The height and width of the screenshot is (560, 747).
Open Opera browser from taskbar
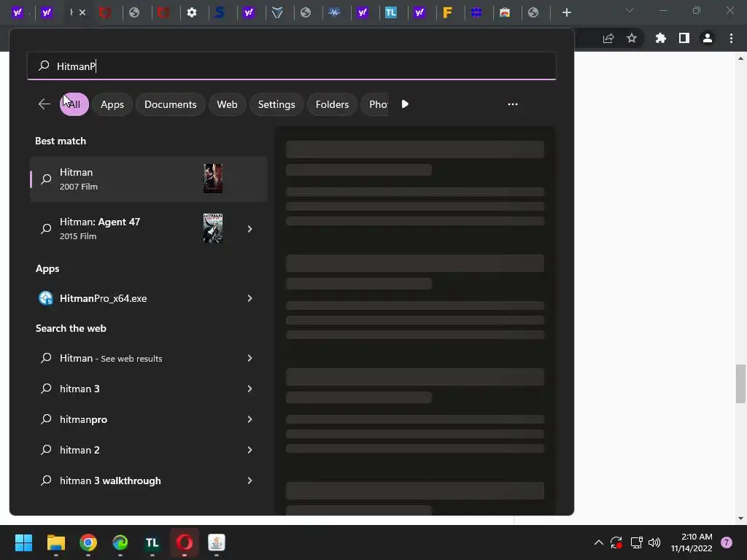click(x=185, y=542)
